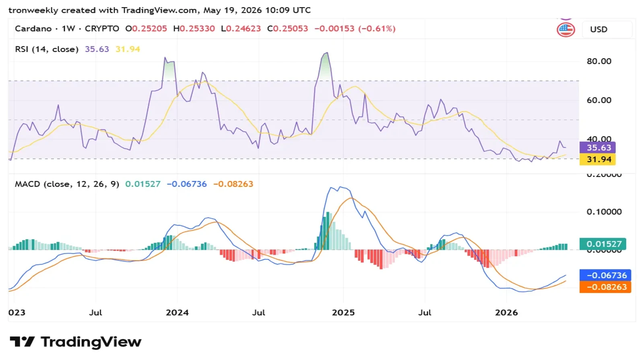Click the close price C0.25053
The width and height of the screenshot is (644, 362).
tap(288, 29)
